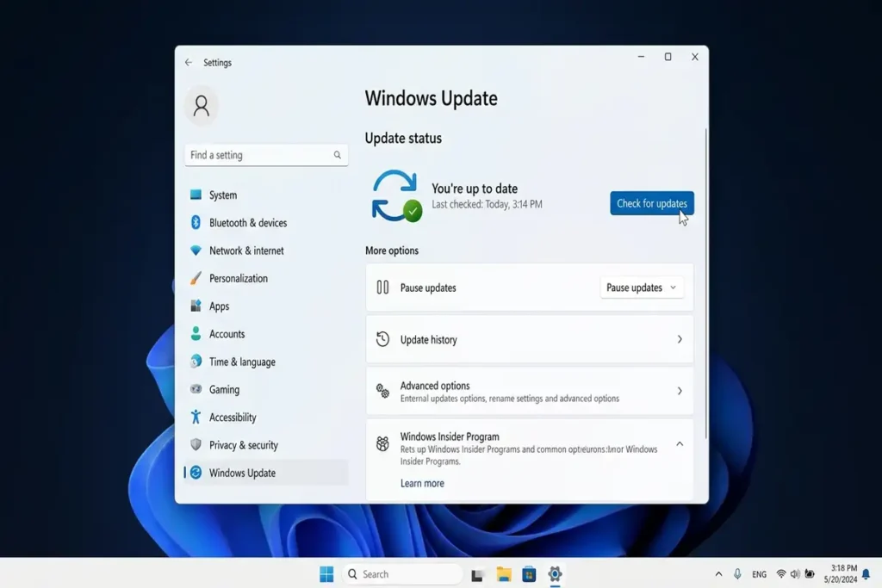
Task: Select Accounts in the sidebar
Action: click(266, 334)
